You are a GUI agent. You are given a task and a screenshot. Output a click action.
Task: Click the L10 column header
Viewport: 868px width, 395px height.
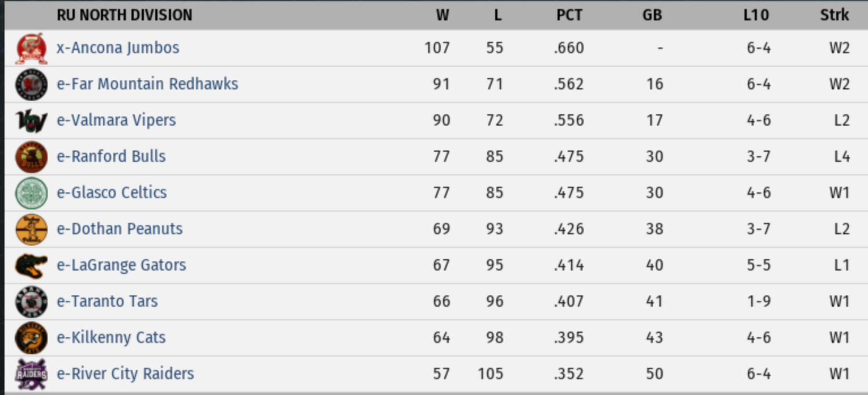click(x=756, y=15)
